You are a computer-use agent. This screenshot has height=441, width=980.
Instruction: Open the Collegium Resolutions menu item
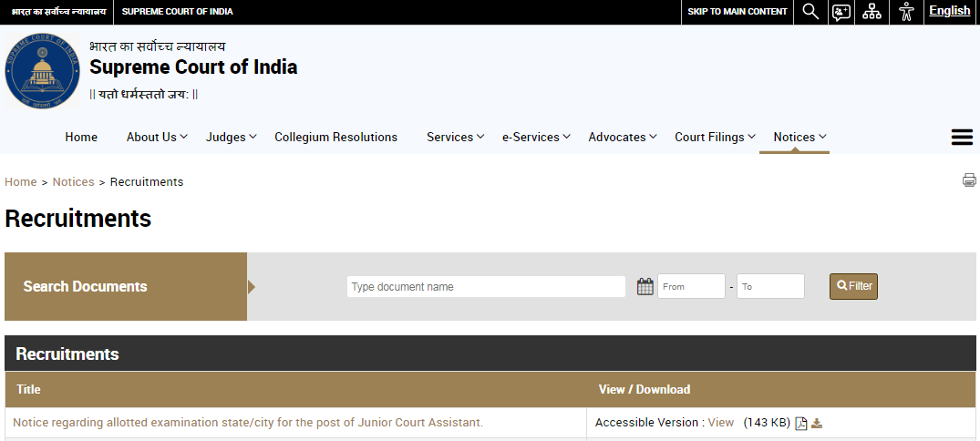tap(335, 137)
